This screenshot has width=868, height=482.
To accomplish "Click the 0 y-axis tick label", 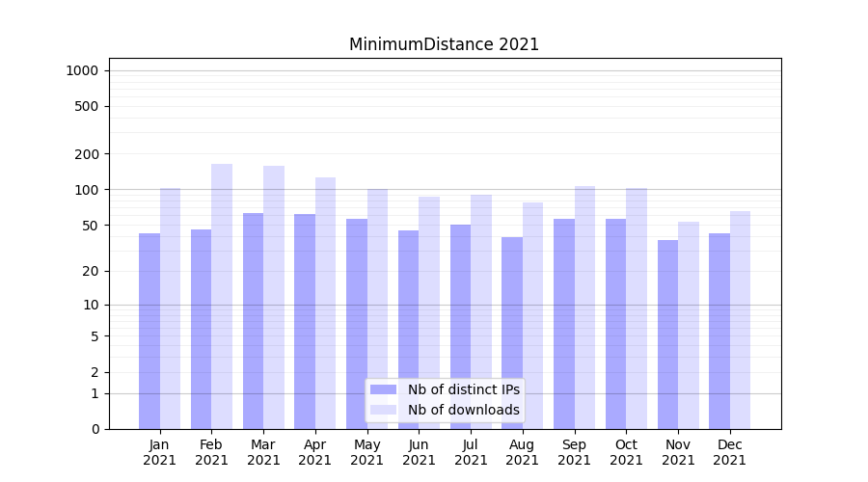I will click(95, 429).
